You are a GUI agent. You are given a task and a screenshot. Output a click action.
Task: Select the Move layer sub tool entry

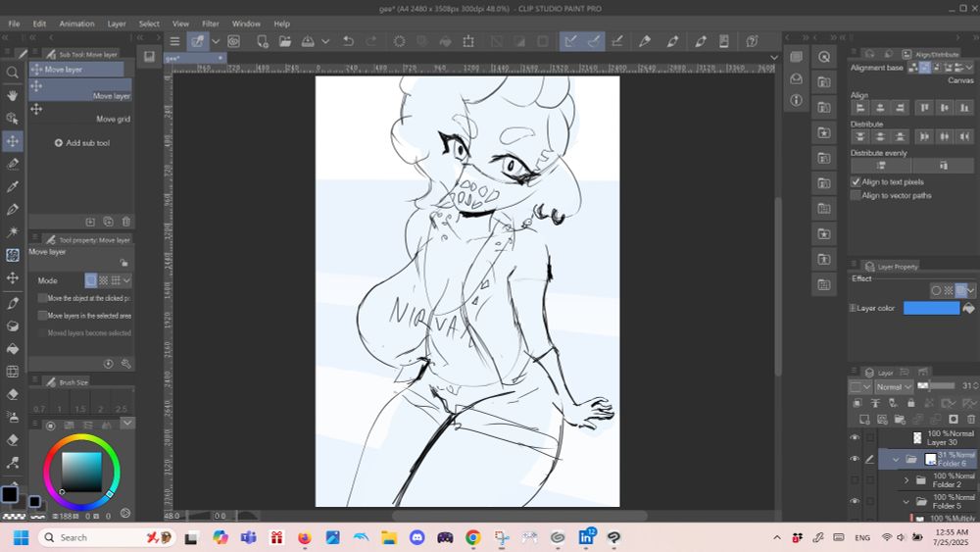[80, 90]
